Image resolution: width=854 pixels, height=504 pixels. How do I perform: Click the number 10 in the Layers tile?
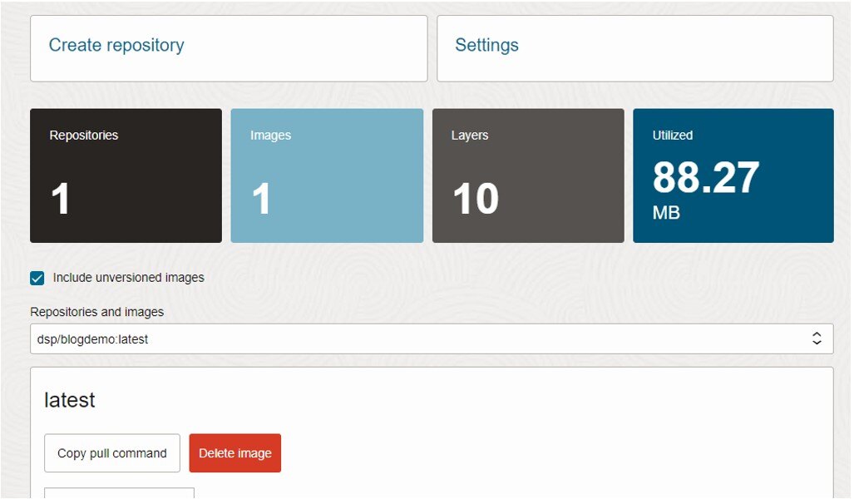pos(476,200)
